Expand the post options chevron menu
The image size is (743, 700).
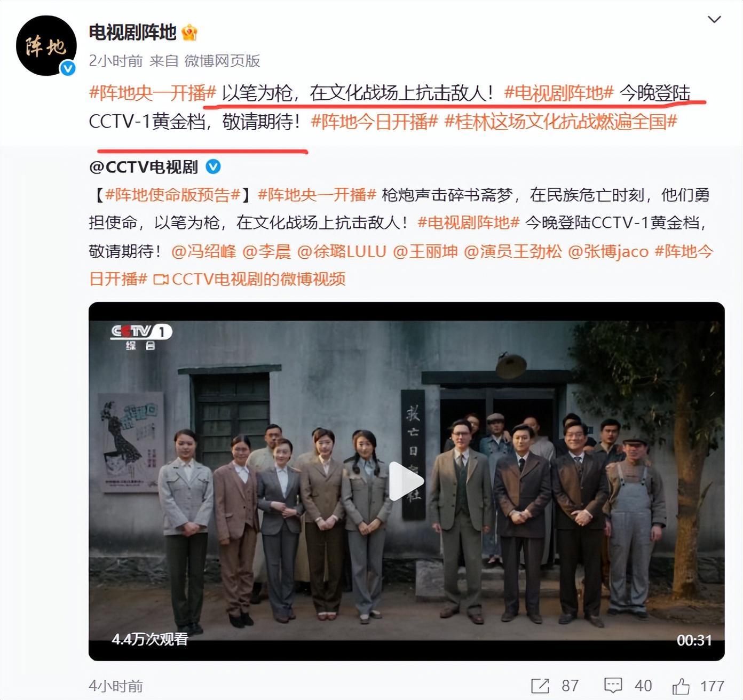click(x=714, y=20)
